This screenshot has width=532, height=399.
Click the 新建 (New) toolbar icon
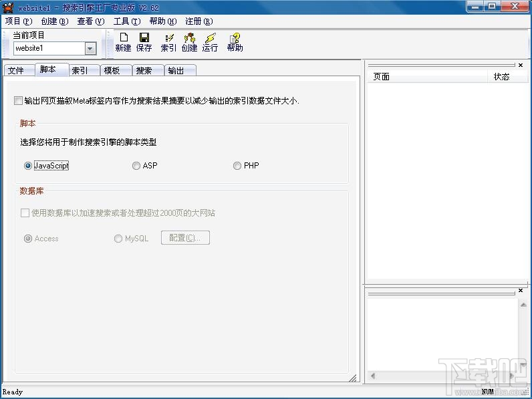click(123, 42)
